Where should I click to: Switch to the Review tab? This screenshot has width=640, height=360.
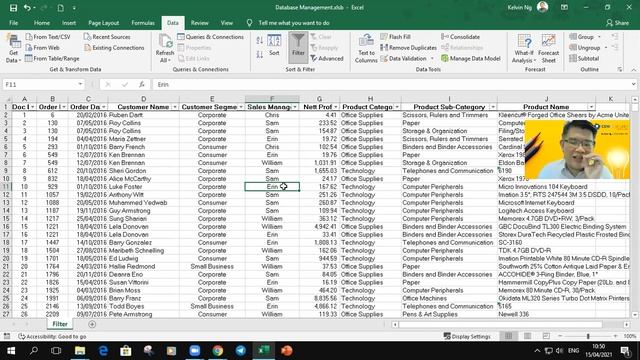click(x=200, y=23)
